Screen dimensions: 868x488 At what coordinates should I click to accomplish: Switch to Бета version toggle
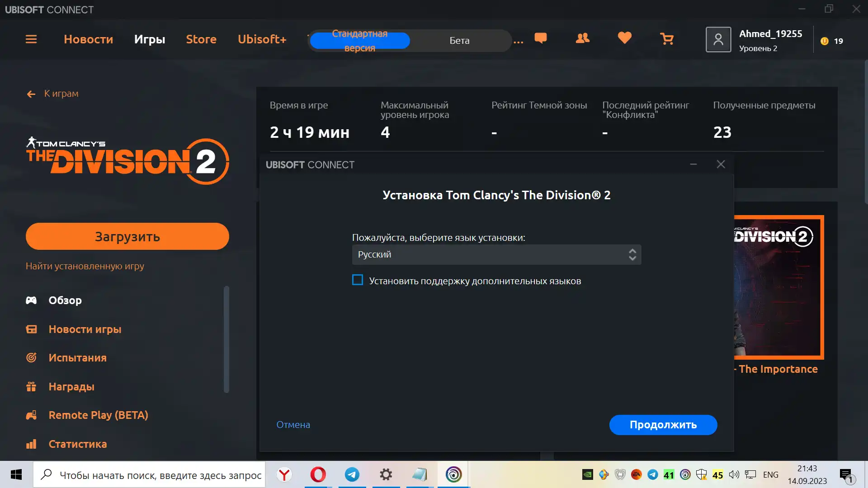459,41
